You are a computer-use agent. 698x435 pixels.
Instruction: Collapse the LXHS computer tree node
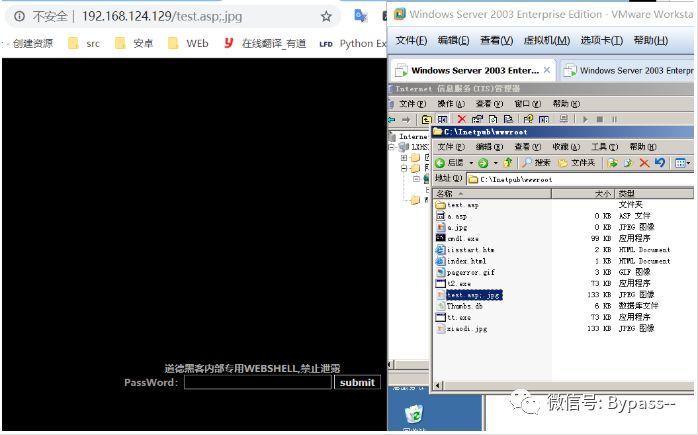pyautogui.click(x=392, y=146)
